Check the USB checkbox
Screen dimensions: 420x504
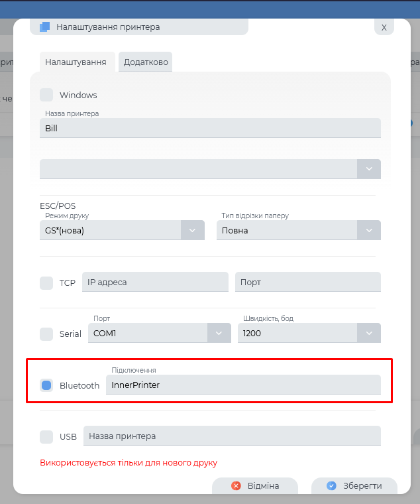(46, 436)
